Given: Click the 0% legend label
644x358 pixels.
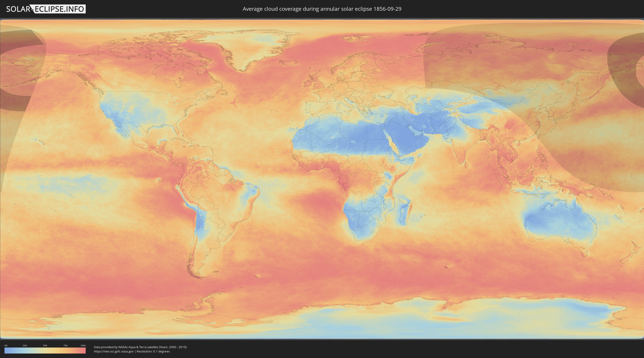Looking at the screenshot, I should [6, 345].
